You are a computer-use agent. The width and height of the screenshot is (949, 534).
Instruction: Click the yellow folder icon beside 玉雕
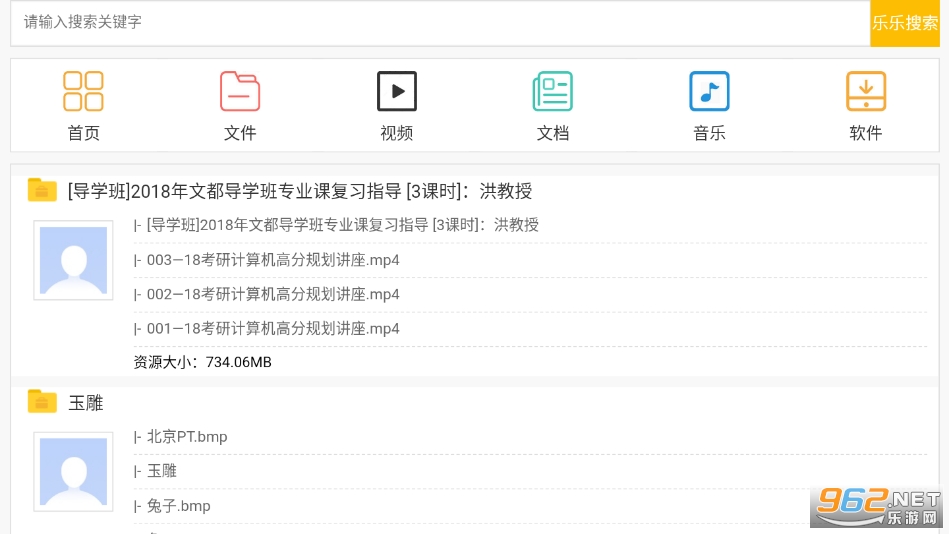[42, 402]
